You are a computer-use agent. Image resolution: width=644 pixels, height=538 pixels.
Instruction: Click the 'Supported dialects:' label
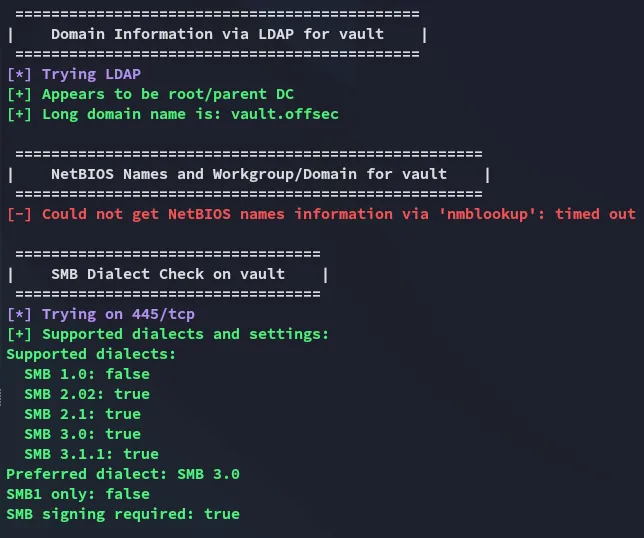tap(91, 354)
